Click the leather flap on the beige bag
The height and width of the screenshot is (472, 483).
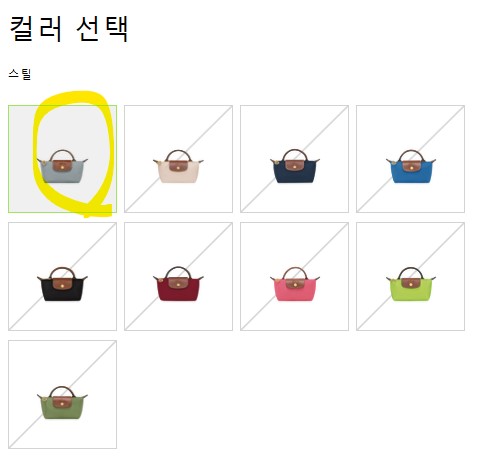pos(178,166)
